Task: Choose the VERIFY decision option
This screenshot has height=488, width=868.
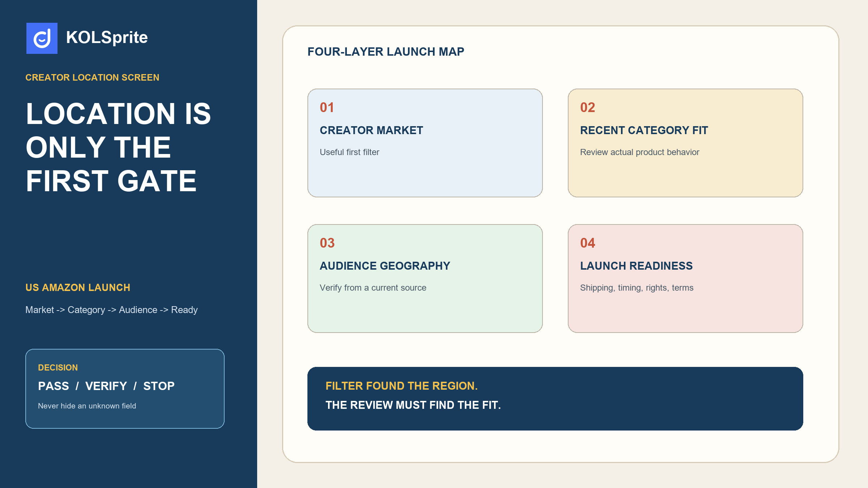Action: [106, 386]
